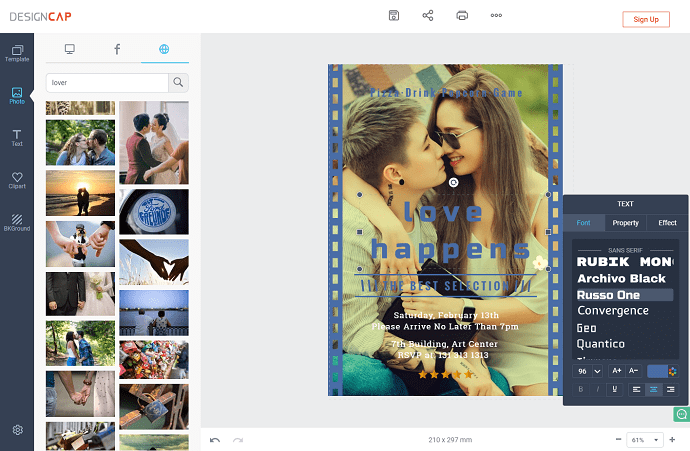Open the text color swatch
Viewport: 690px width, 451px height.
[x=657, y=371]
